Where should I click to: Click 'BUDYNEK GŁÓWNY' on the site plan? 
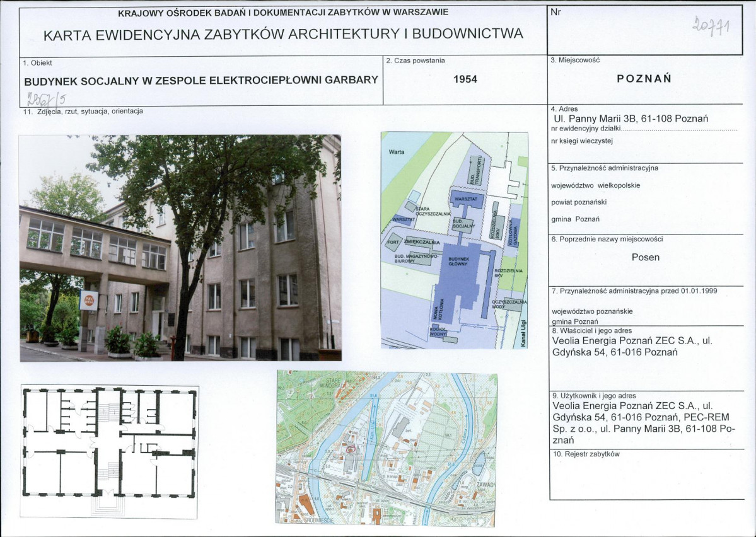[458, 262]
